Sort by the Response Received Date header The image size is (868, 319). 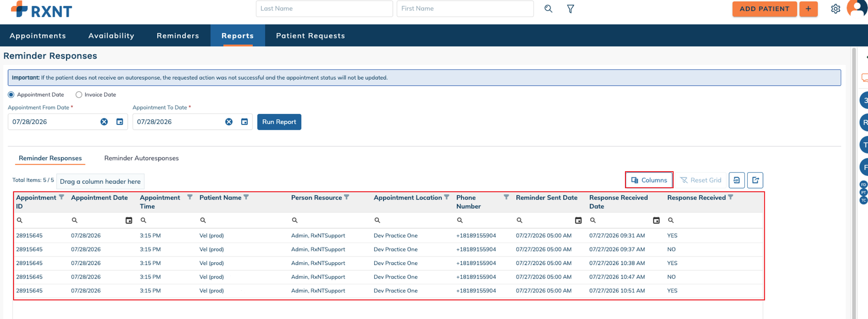(618, 202)
